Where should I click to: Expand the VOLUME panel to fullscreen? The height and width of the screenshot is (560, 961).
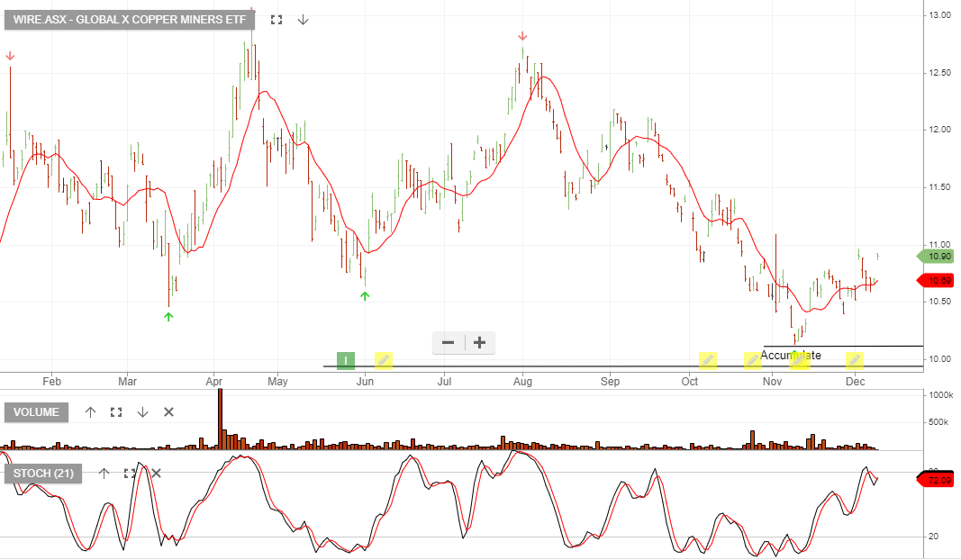115,411
